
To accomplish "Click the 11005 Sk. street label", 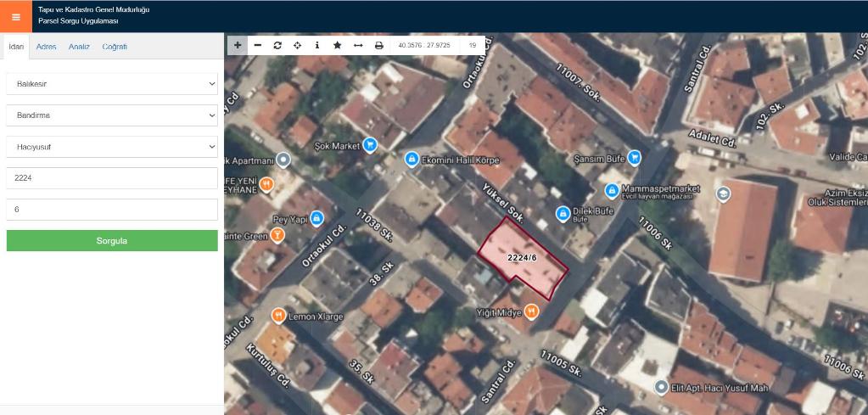I will pos(560,363).
